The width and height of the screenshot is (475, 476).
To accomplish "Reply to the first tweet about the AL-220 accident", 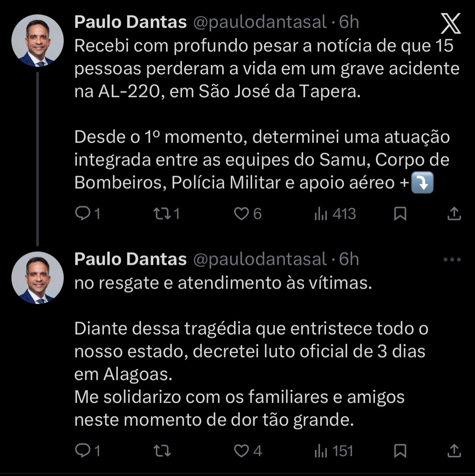I will point(81,214).
